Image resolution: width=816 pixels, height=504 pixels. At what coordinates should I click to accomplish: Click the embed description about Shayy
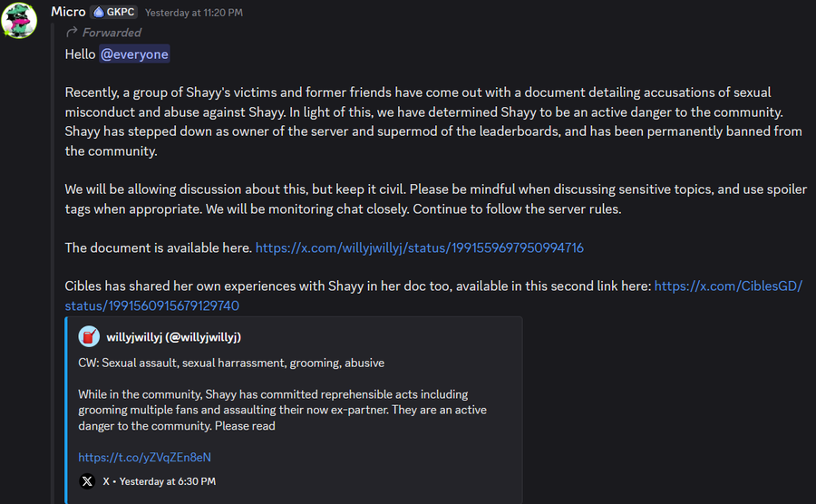(x=282, y=410)
